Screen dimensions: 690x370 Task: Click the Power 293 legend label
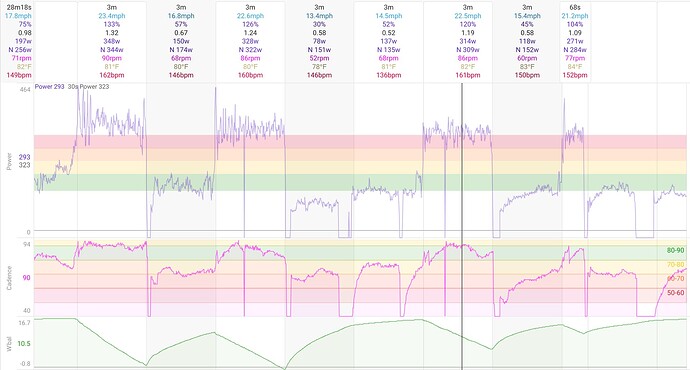[50, 87]
